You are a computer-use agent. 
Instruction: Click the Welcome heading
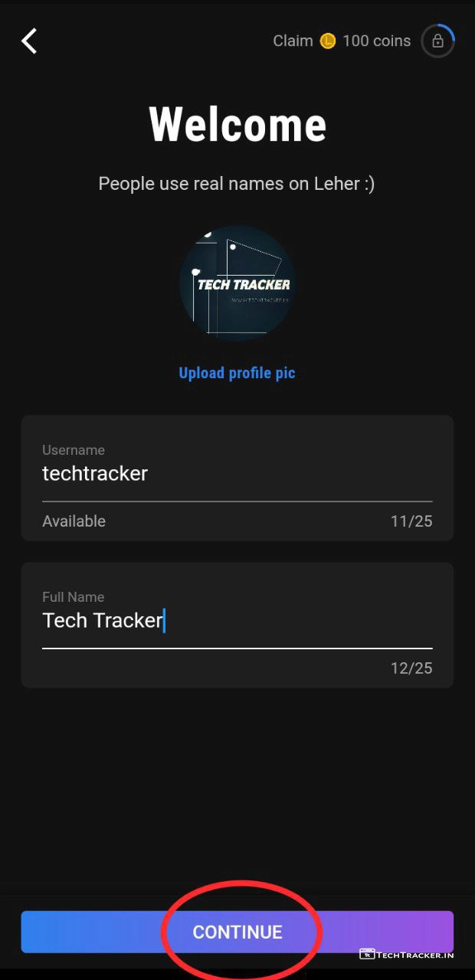[x=237, y=125]
